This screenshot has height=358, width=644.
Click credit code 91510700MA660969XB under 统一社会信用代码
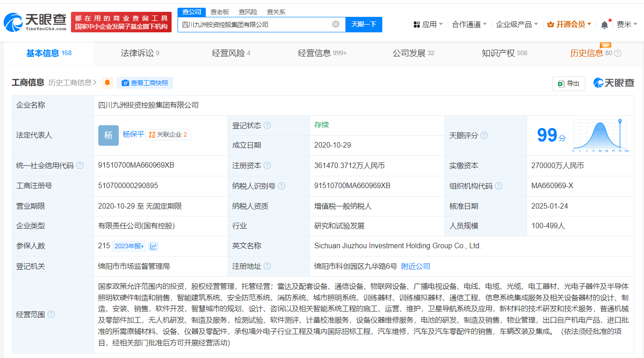coord(136,165)
